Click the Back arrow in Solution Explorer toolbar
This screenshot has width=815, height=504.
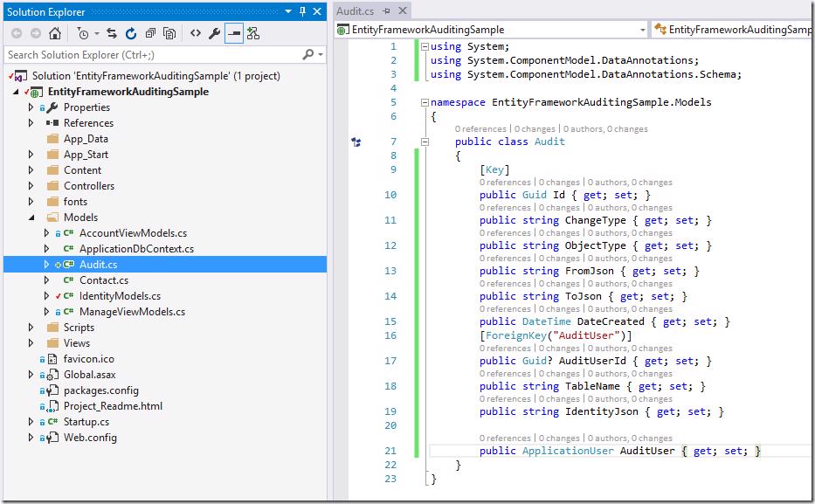click(x=17, y=33)
